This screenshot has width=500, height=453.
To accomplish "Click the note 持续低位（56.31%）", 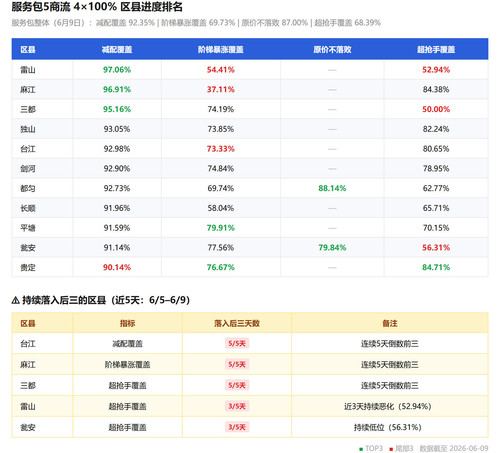I will [x=388, y=427].
